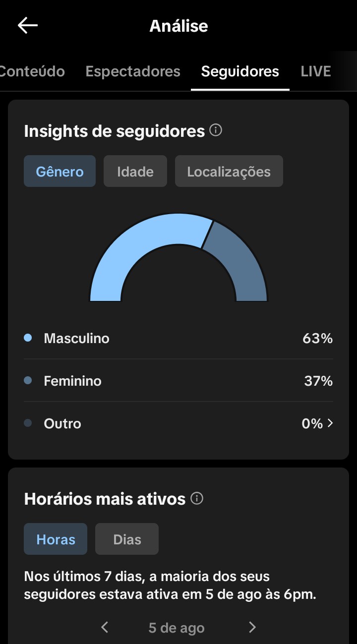Tap info icon next to Horários mais ativos

point(197,499)
